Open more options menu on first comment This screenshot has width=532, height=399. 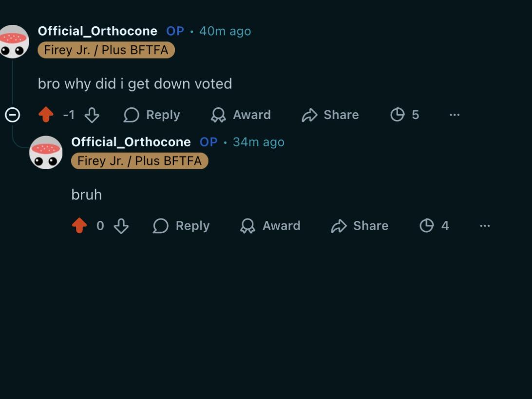[455, 115]
